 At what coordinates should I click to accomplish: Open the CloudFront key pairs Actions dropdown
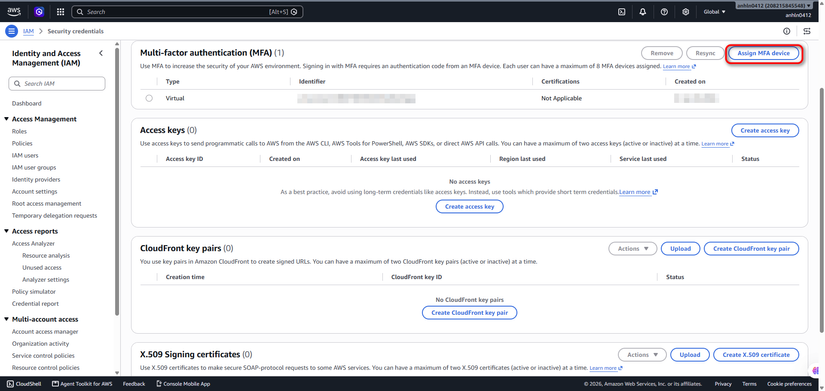click(632, 248)
